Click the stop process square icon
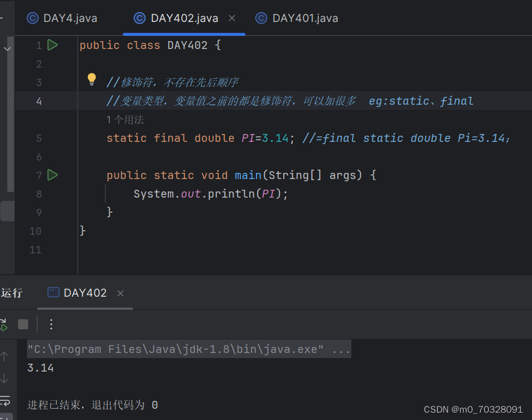This screenshot has height=420, width=532. coord(23,324)
